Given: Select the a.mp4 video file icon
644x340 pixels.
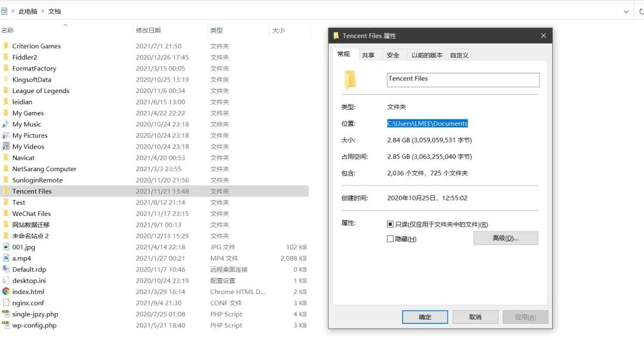Looking at the screenshot, I should click(6, 258).
